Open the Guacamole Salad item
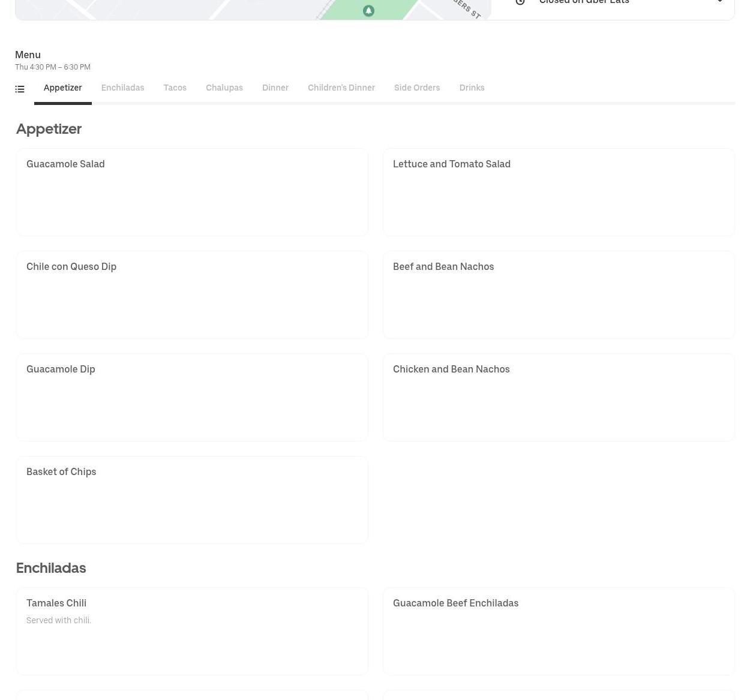The image size is (750, 700). tap(192, 192)
